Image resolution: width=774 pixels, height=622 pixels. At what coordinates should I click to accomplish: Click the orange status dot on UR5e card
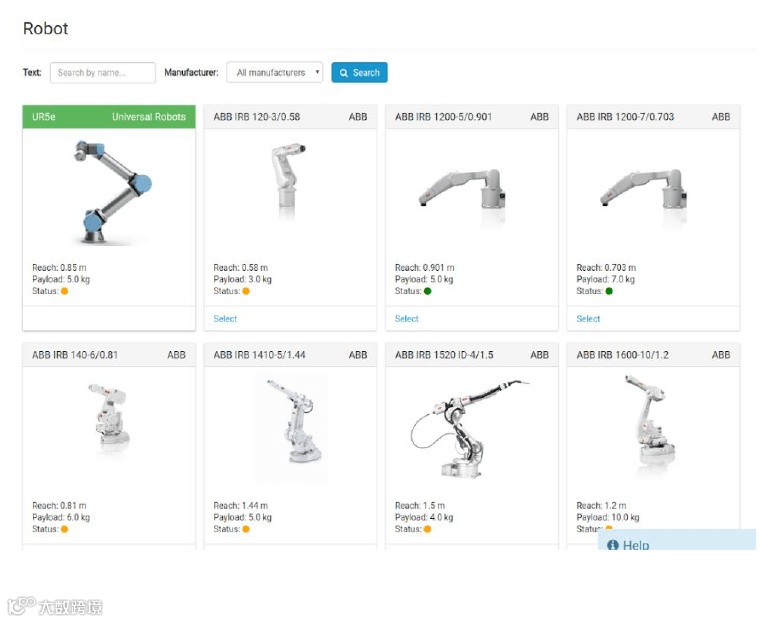click(64, 291)
